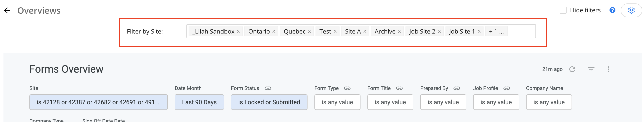Screen dimensions: 644x122
Task: Click inside the Filter by Site input field
Action: click(521, 32)
